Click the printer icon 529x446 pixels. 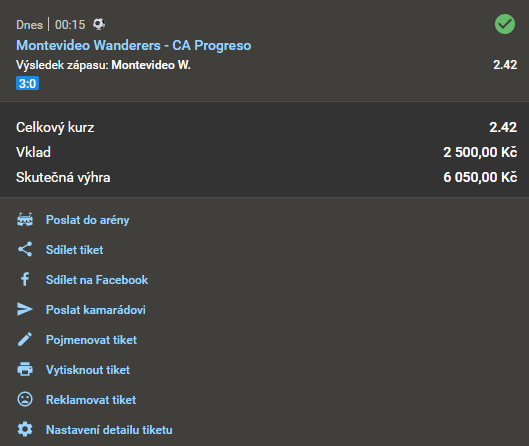click(25, 369)
